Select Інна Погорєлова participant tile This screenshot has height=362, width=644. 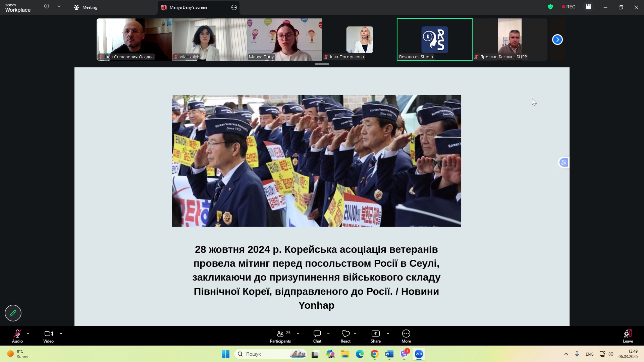click(x=360, y=40)
